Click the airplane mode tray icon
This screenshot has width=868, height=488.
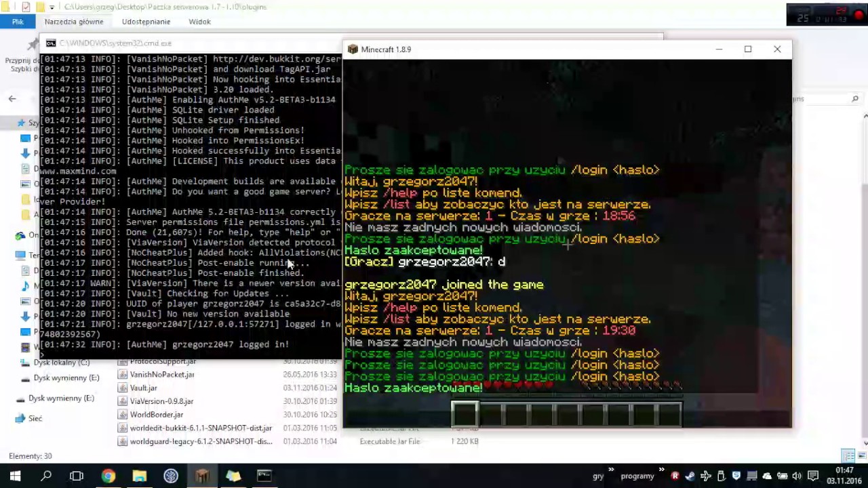coord(706,476)
